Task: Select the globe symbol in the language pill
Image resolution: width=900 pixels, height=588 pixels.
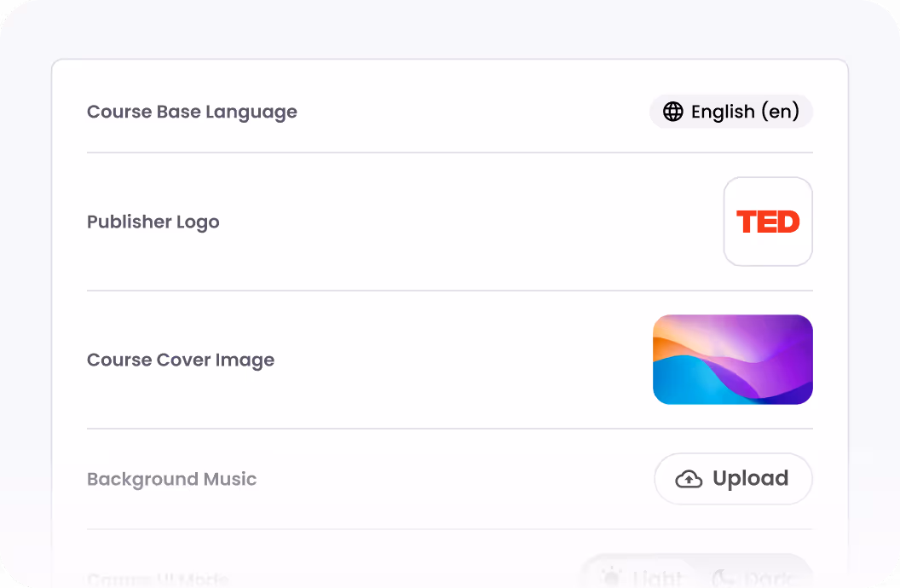Action: [x=674, y=112]
